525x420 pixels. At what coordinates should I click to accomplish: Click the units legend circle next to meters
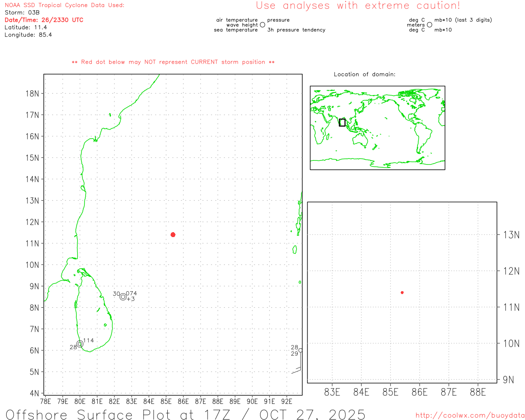tap(429, 25)
